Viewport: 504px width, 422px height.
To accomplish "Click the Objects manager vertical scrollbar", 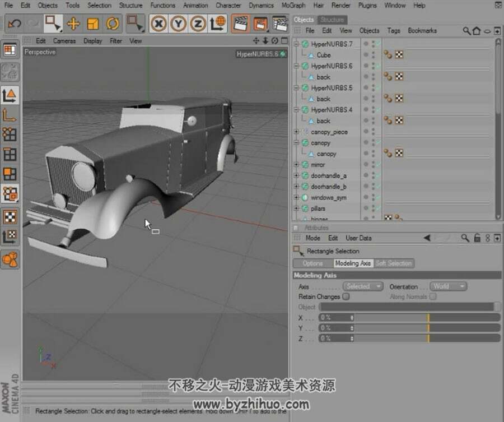I will pyautogui.click(x=498, y=129).
